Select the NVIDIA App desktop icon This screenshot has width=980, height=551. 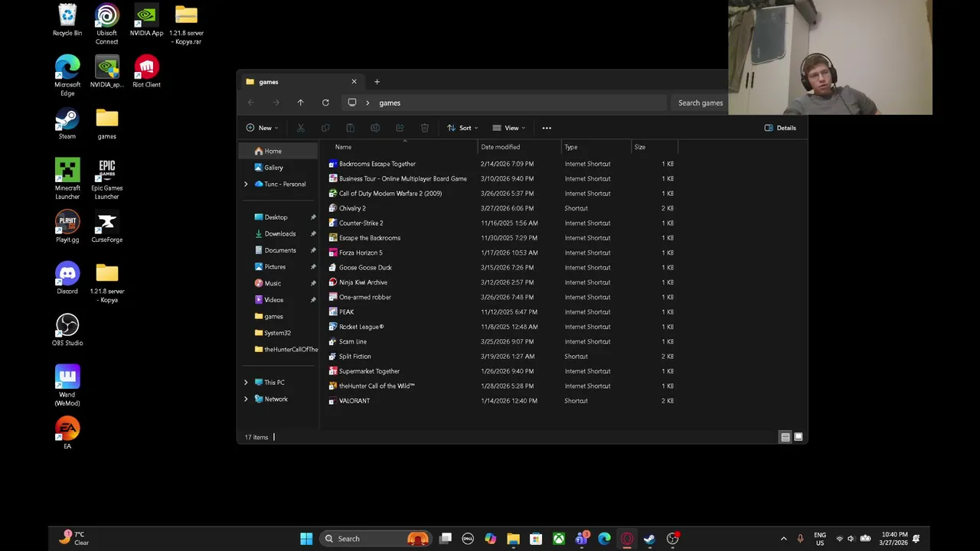point(146,21)
